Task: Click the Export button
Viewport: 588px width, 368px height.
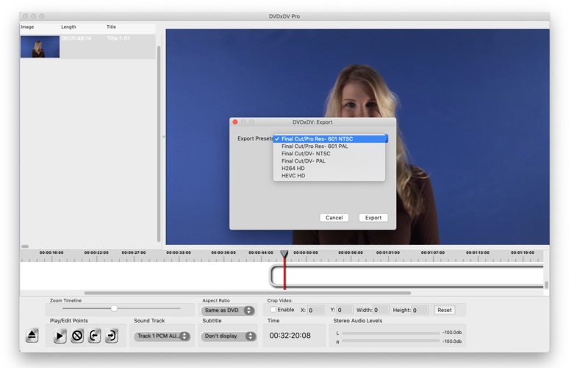Action: [373, 218]
